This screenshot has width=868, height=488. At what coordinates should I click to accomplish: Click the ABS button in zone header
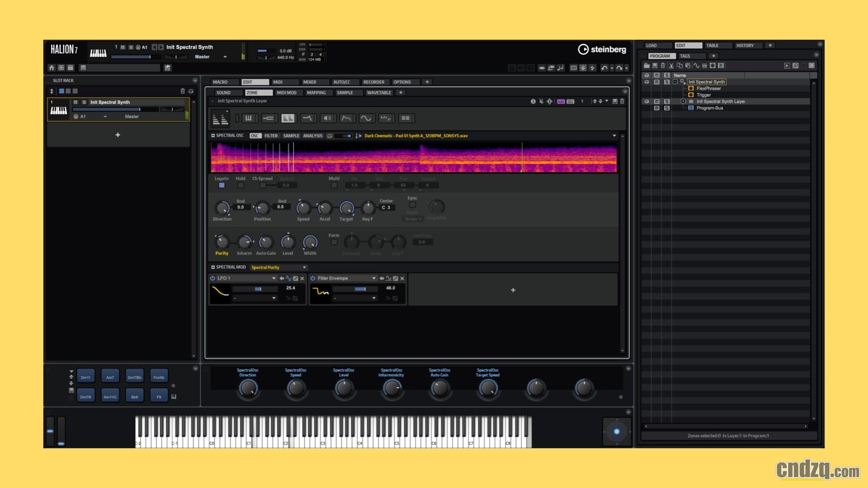pos(561,102)
